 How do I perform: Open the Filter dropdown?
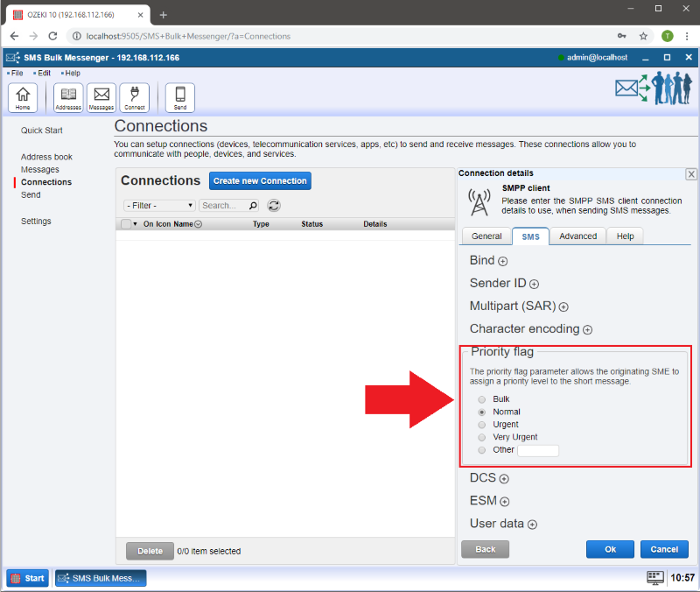(159, 206)
